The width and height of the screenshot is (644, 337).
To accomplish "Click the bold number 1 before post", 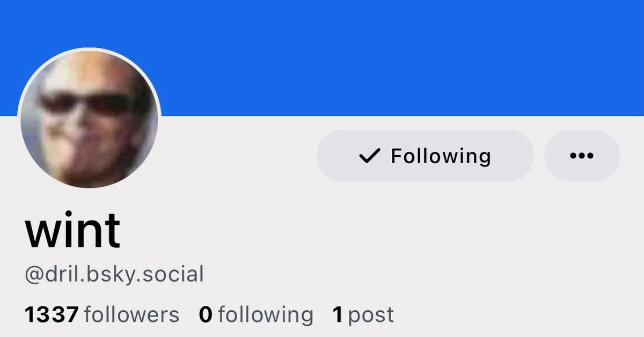I will click(338, 315).
